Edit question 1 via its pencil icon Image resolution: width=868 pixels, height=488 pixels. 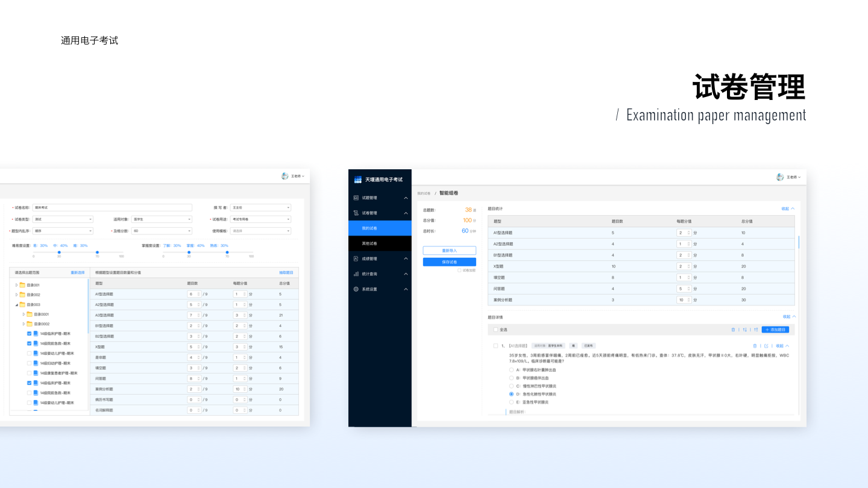766,346
